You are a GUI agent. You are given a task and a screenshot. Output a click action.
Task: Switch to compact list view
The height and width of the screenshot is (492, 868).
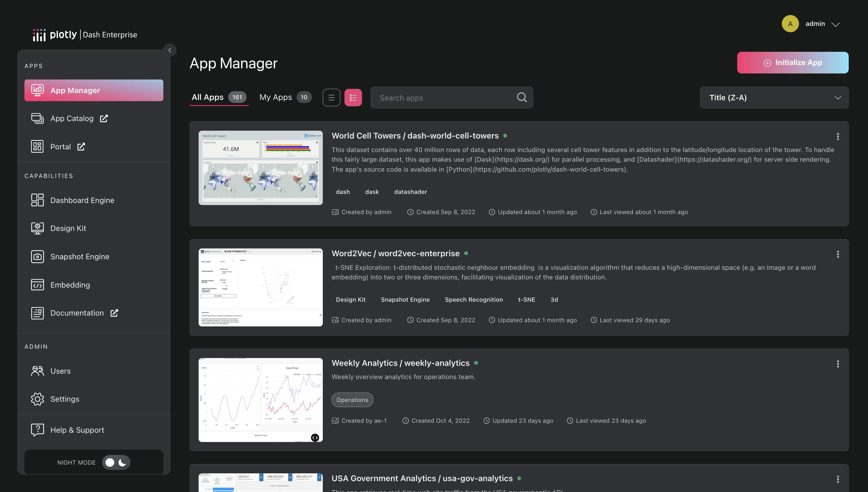pyautogui.click(x=331, y=97)
